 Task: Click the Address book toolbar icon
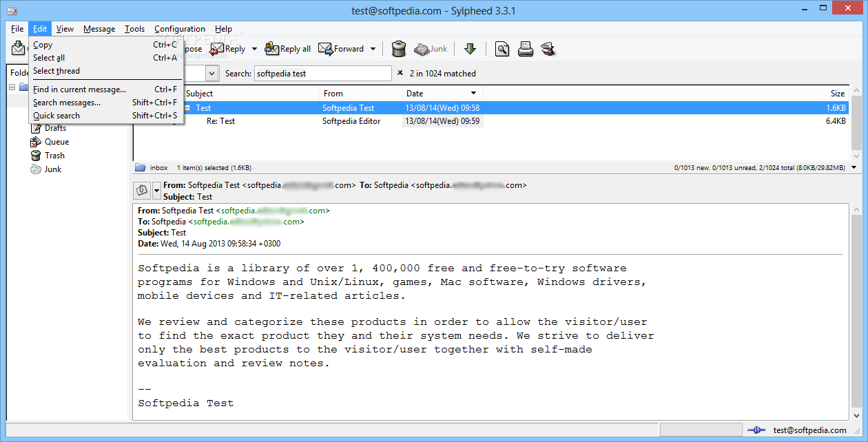(x=548, y=49)
